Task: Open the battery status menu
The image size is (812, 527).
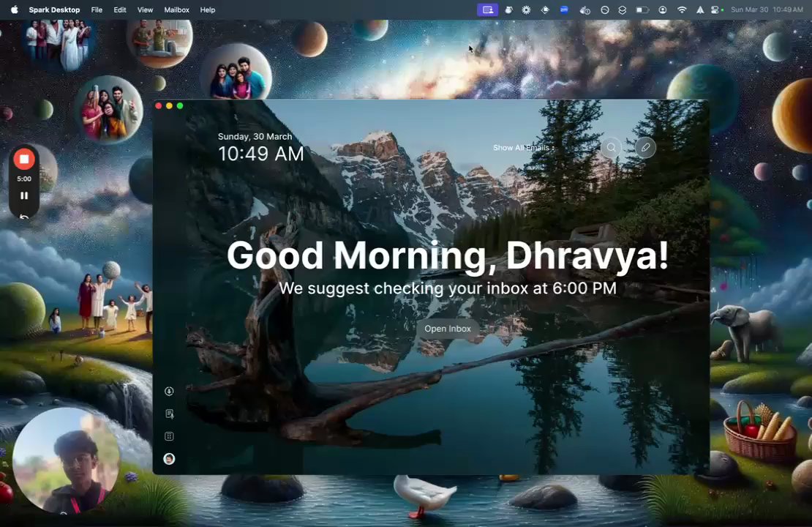Action: 642,10
